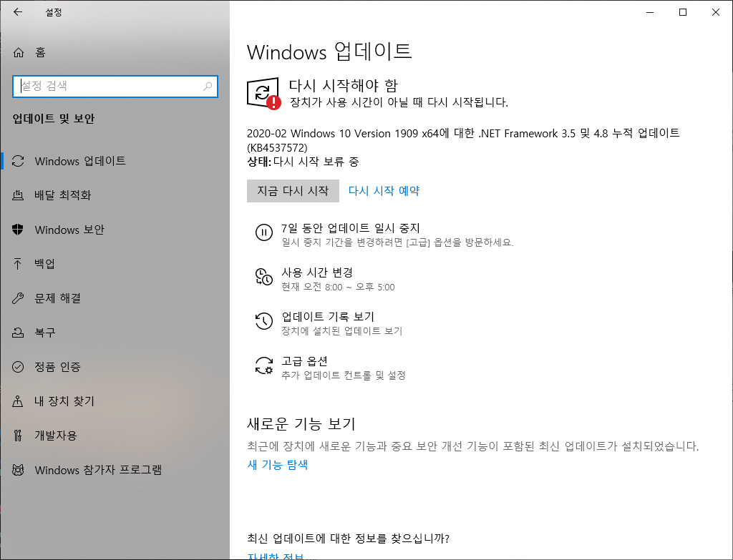Close the 설정 window

[716, 12]
